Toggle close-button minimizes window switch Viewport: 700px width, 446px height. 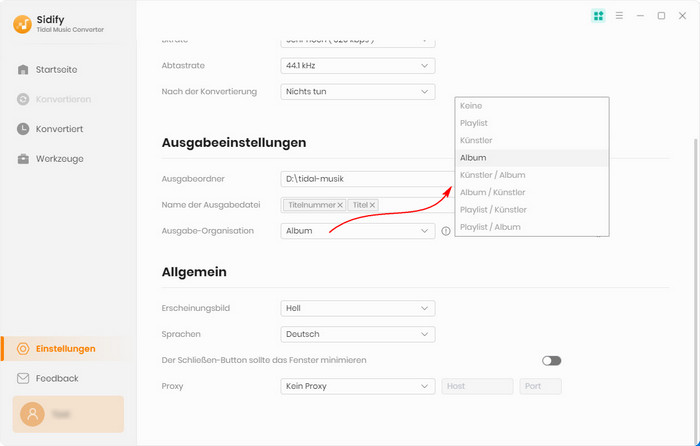(x=551, y=361)
